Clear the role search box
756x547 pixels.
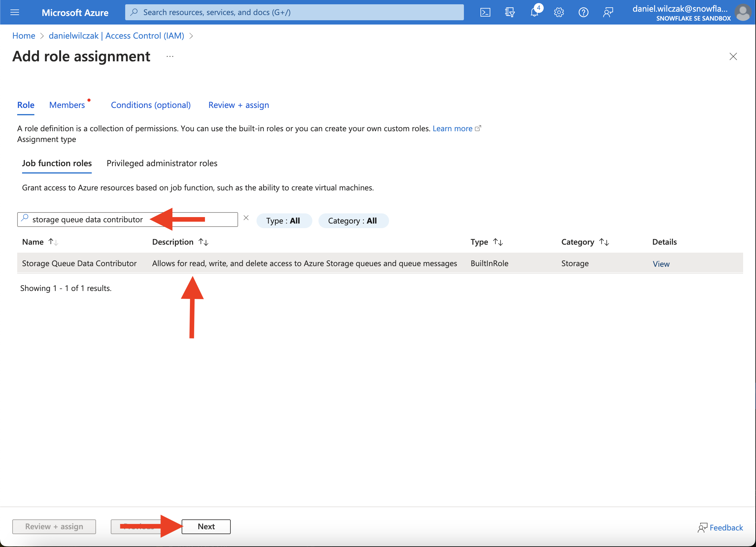click(246, 218)
